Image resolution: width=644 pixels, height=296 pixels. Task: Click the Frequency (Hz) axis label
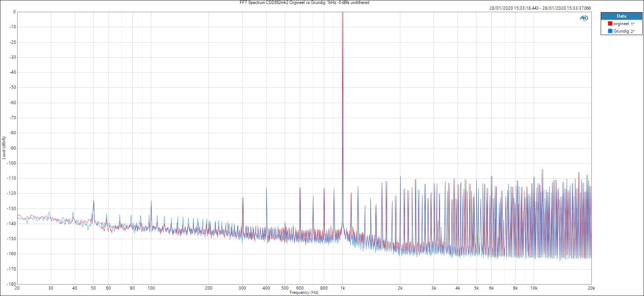click(304, 292)
